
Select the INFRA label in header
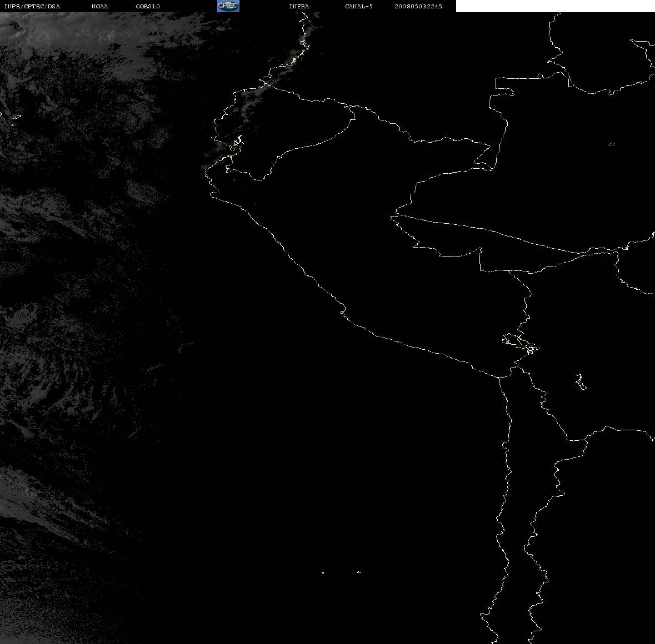point(299,6)
